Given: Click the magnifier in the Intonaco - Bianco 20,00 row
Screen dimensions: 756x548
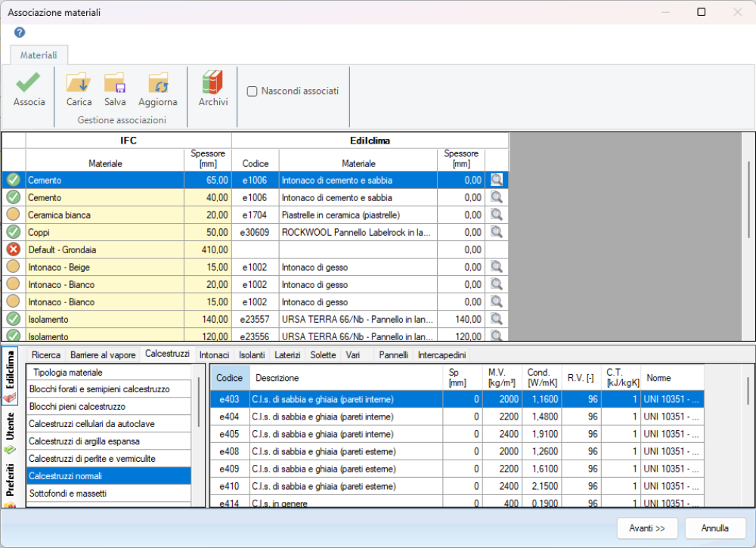Looking at the screenshot, I should coord(497,284).
